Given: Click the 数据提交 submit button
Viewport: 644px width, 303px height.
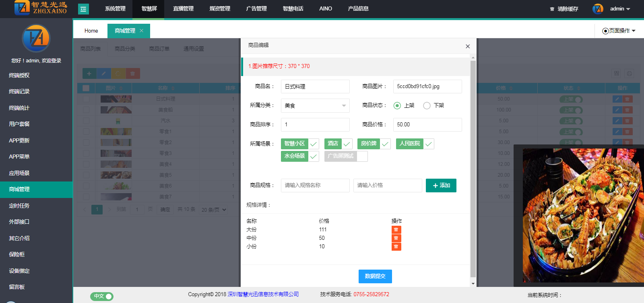Looking at the screenshot, I should pos(375,276).
